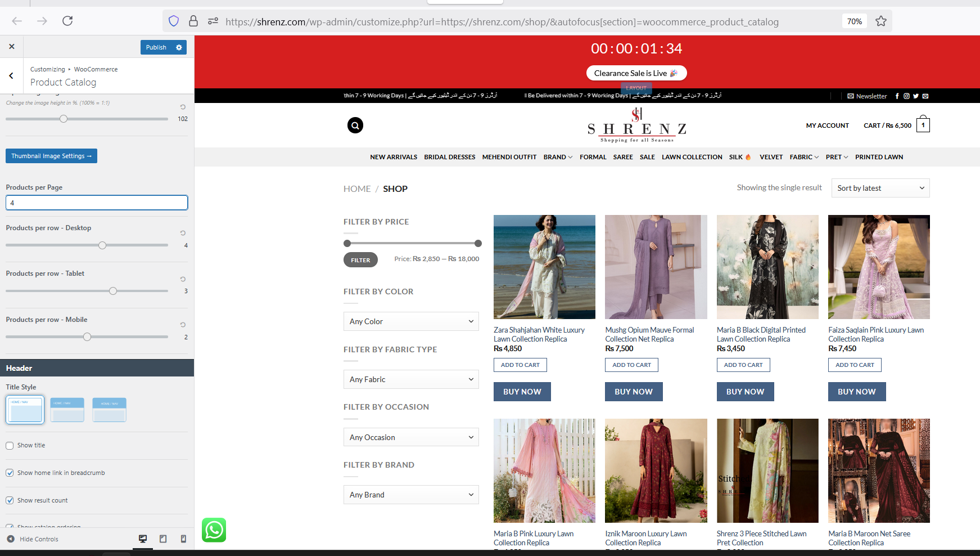Open the cart bag icon showing 1
980x556 pixels.
coord(923,124)
